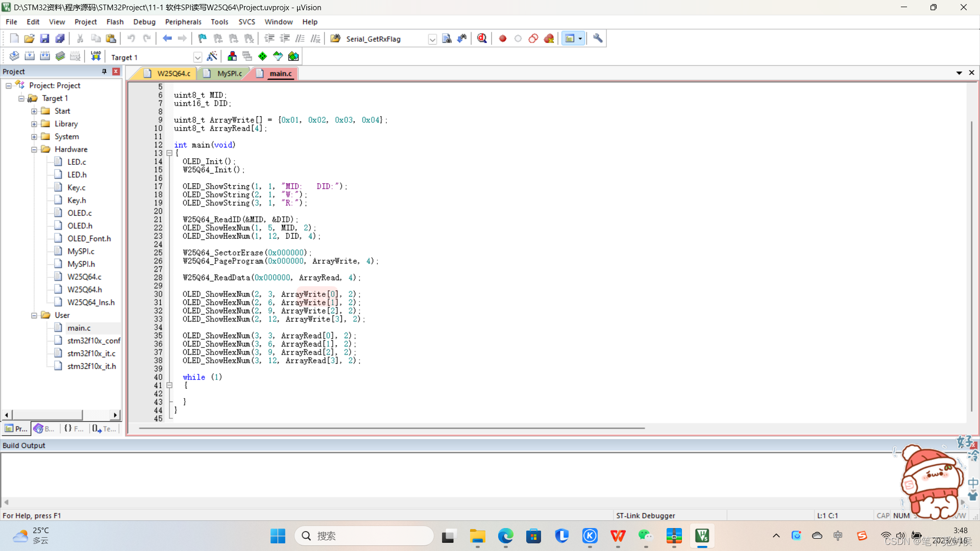This screenshot has height=551, width=980.
Task: Open the Target 1 dropdown
Action: point(198,57)
